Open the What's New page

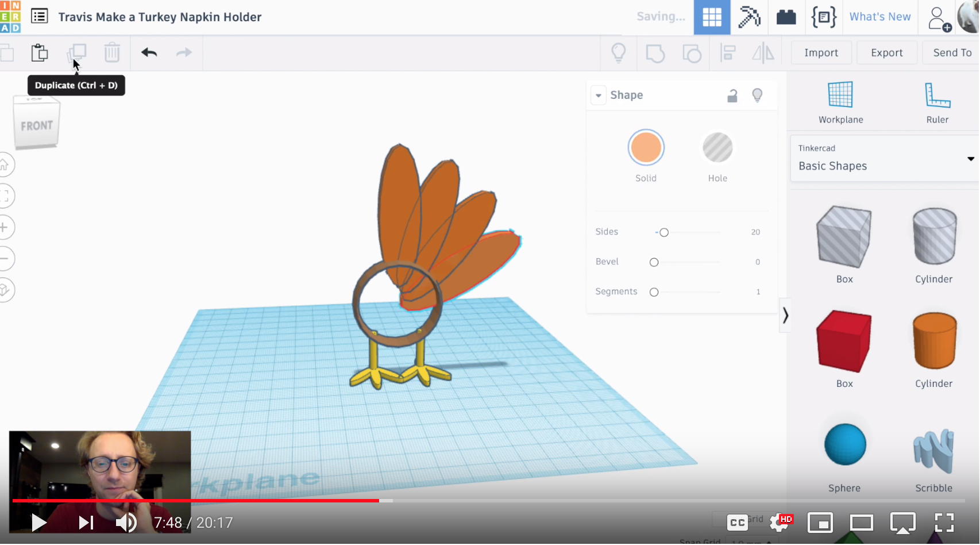880,17
